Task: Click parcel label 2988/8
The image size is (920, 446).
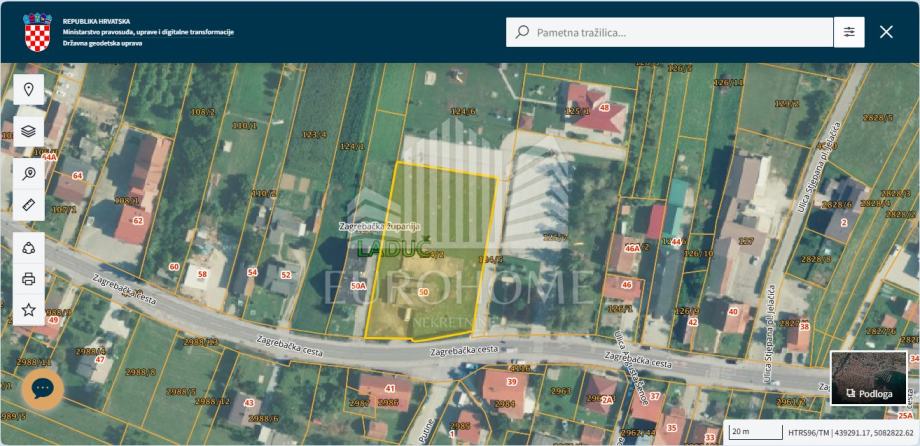Action: click(x=141, y=371)
